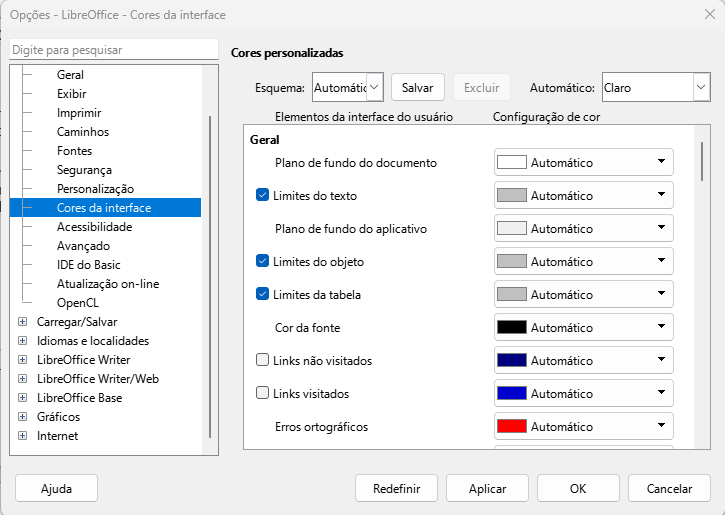The width and height of the screenshot is (725, 515).
Task: Close the Opções dialog window
Action: coord(710,14)
